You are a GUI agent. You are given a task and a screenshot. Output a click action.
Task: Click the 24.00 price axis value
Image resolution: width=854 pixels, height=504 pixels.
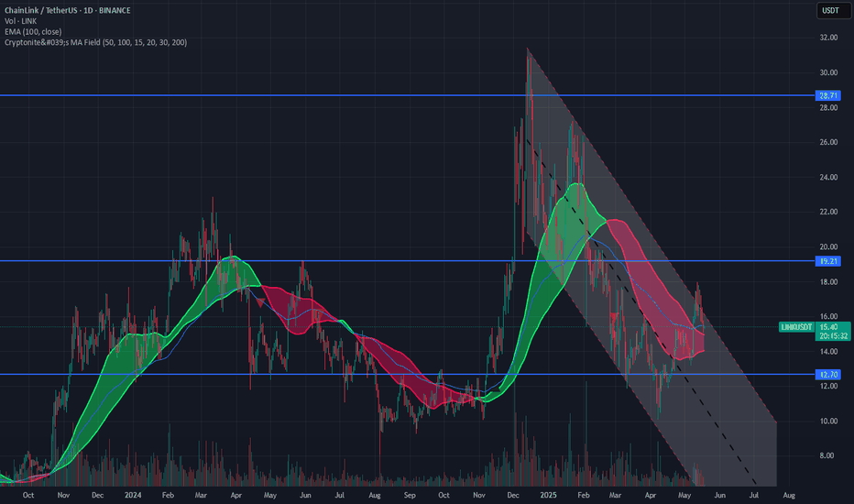pos(828,177)
